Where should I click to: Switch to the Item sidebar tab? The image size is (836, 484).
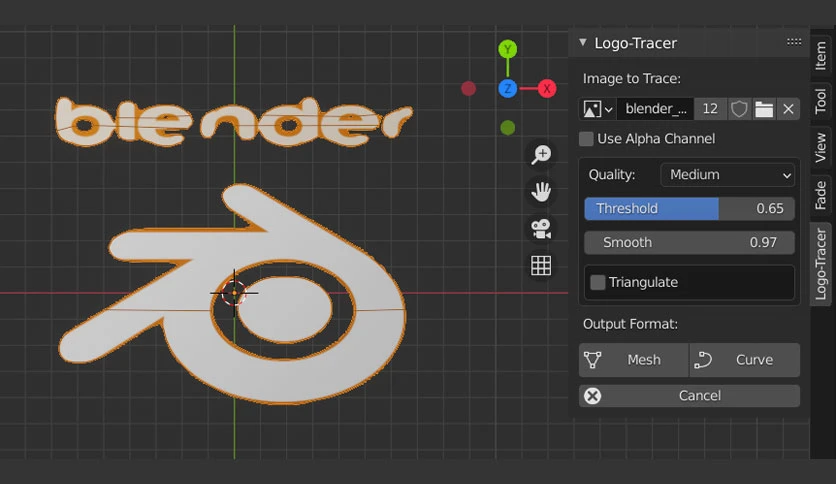(x=821, y=57)
